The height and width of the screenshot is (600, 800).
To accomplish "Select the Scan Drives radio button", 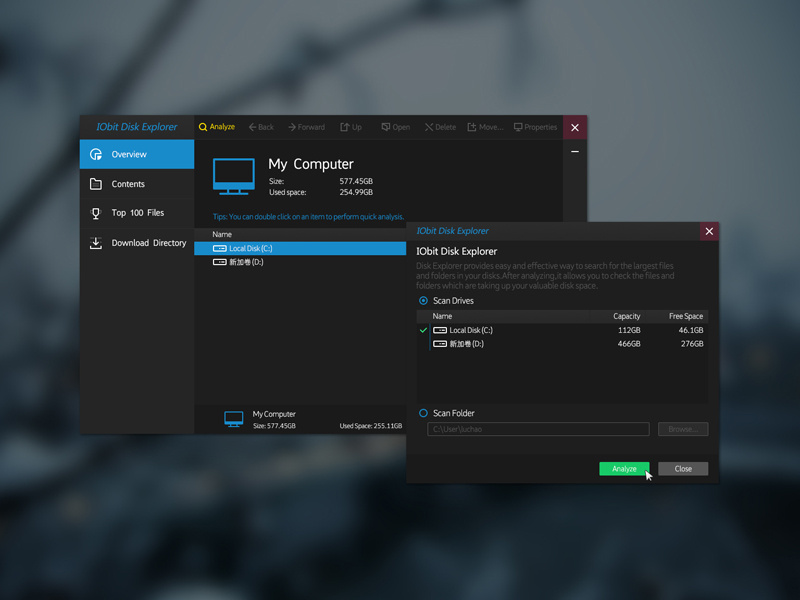I will (425, 300).
